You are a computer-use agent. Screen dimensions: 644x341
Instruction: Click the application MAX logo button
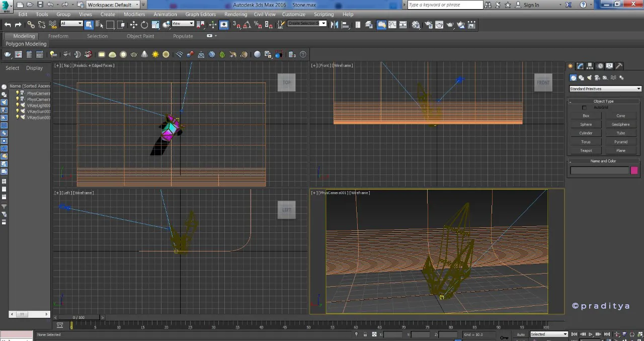click(x=7, y=6)
